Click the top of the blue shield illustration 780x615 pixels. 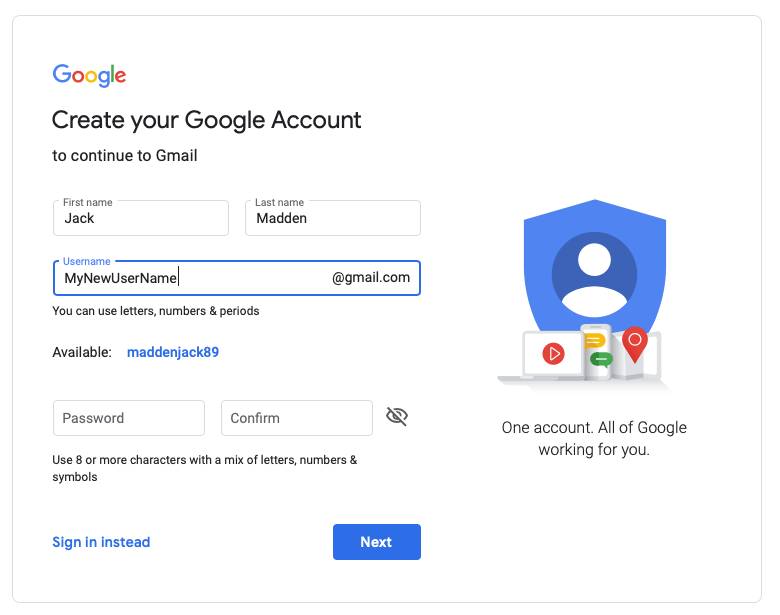point(594,210)
